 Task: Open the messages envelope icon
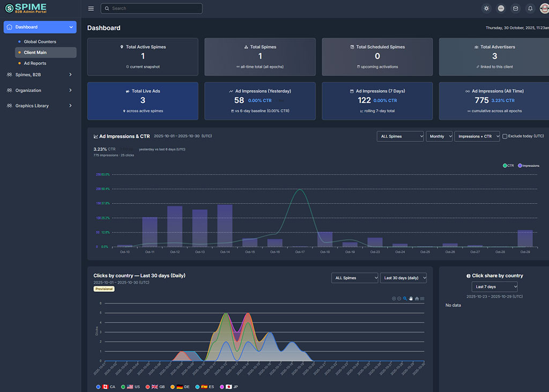tap(516, 9)
